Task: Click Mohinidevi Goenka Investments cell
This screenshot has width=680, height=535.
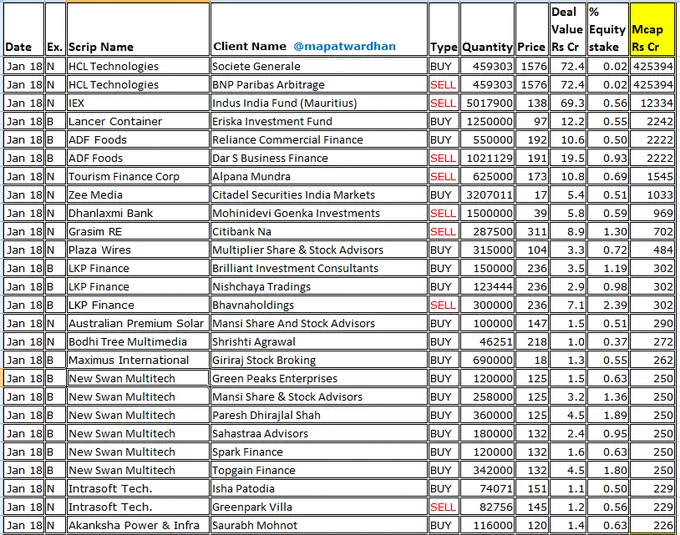Action: point(319,213)
